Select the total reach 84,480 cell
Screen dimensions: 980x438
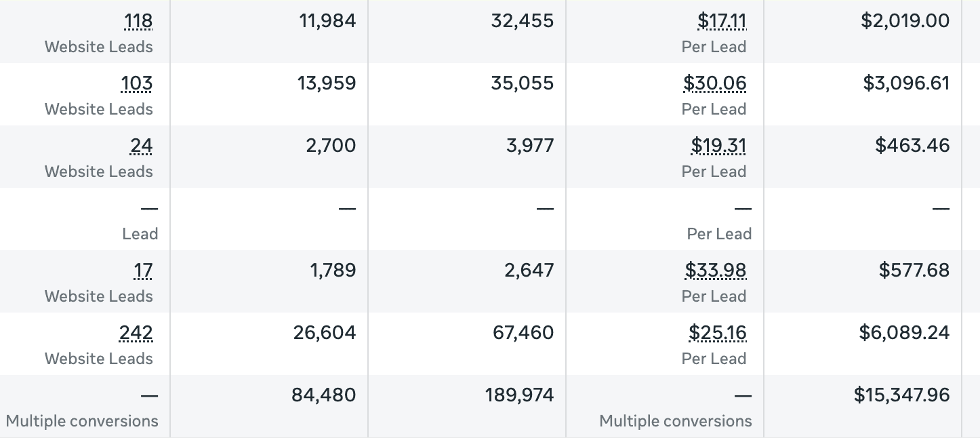click(269, 406)
